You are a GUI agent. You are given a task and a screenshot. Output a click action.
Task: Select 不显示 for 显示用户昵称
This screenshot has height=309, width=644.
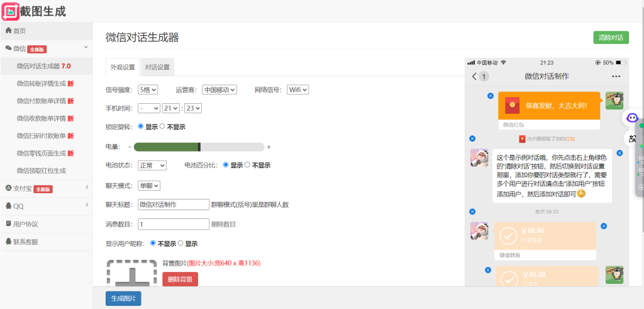pos(153,244)
